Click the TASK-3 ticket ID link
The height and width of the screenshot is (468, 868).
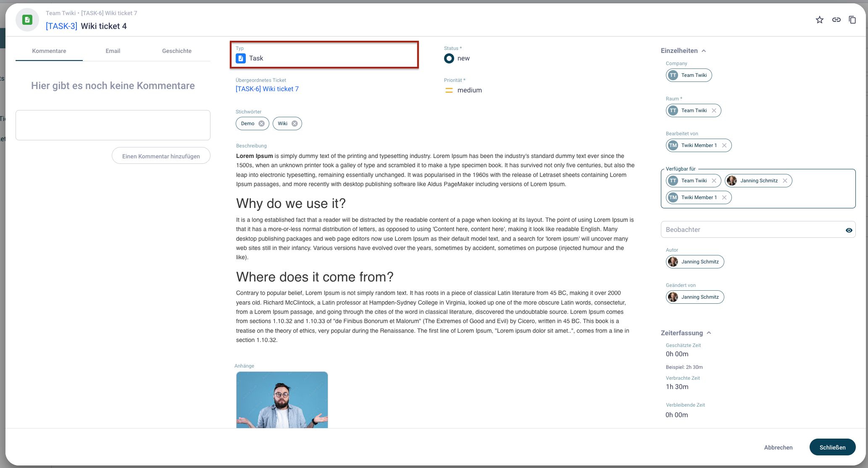(x=61, y=26)
